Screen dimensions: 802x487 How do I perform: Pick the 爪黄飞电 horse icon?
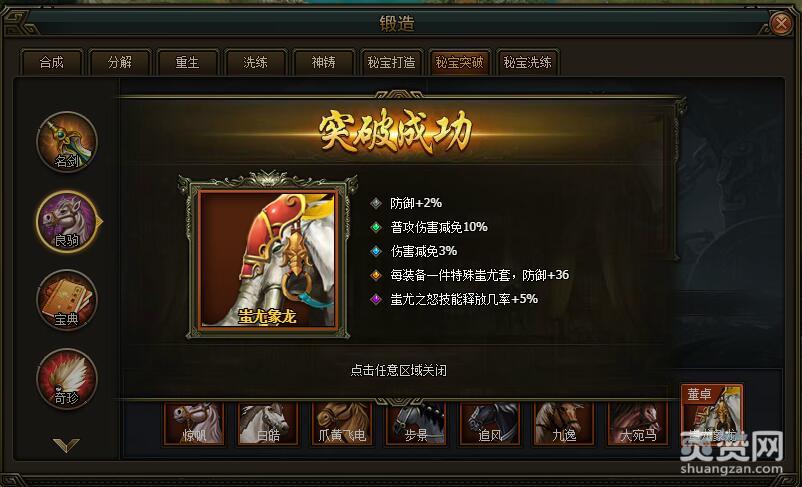pyautogui.click(x=342, y=423)
